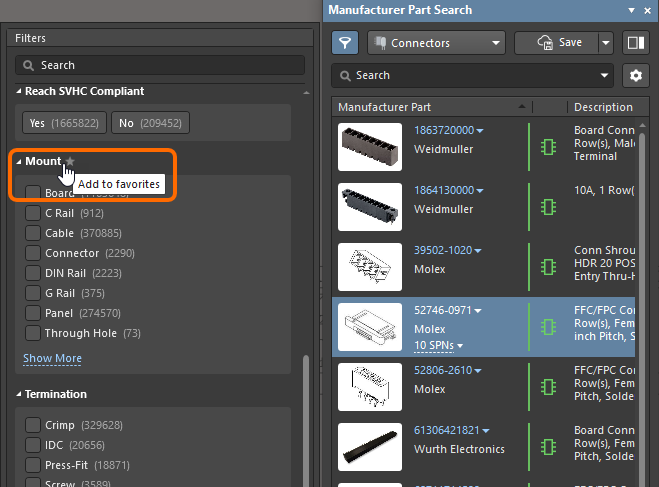Check the Cable mount filter

(33, 233)
